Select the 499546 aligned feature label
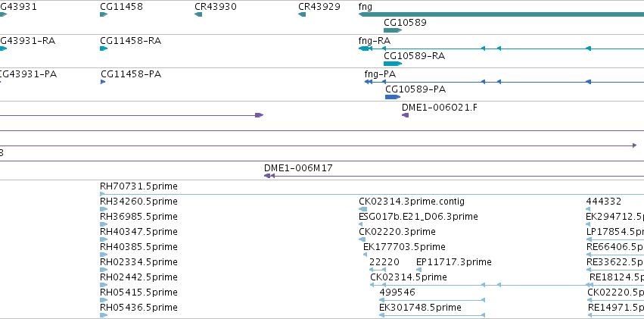This screenshot has width=644, height=319. [x=397, y=292]
